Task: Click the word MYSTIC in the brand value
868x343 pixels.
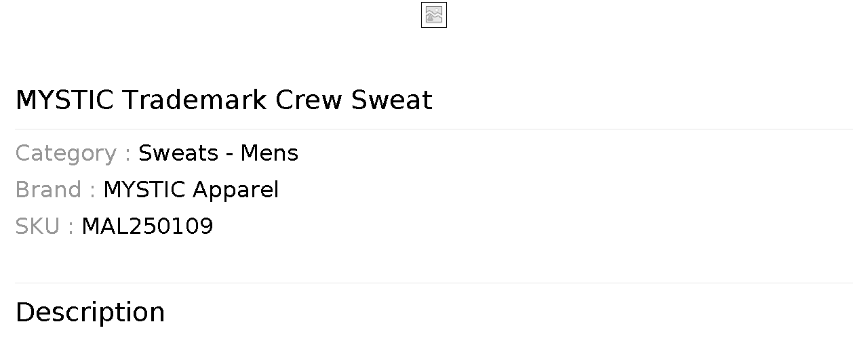Action: (144, 190)
